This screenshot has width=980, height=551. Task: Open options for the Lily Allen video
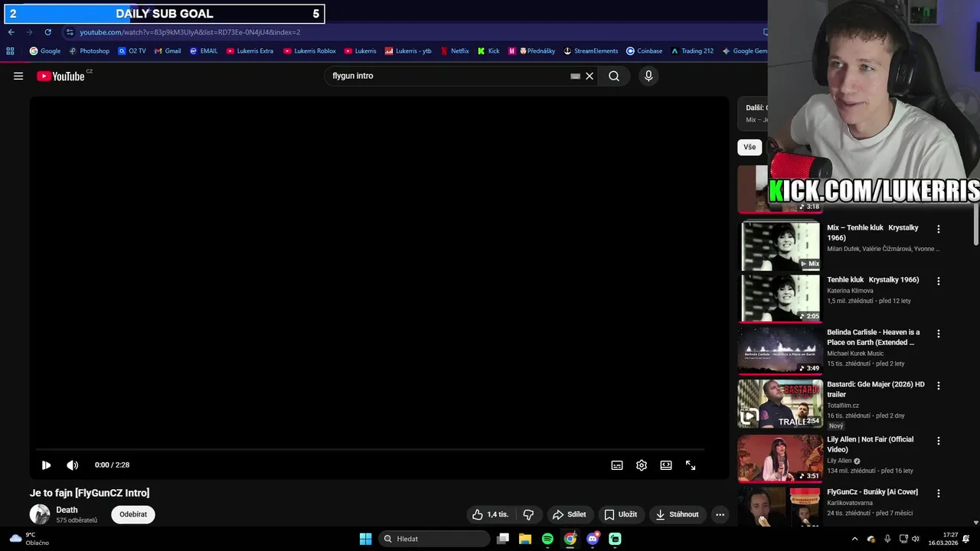[938, 441]
